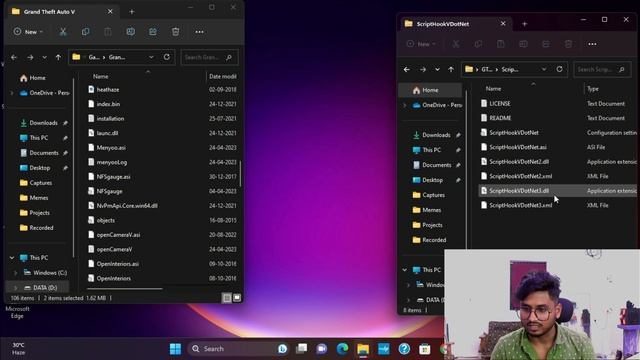Click the Search Scrip... field
The image size is (640, 360).
tap(602, 69)
